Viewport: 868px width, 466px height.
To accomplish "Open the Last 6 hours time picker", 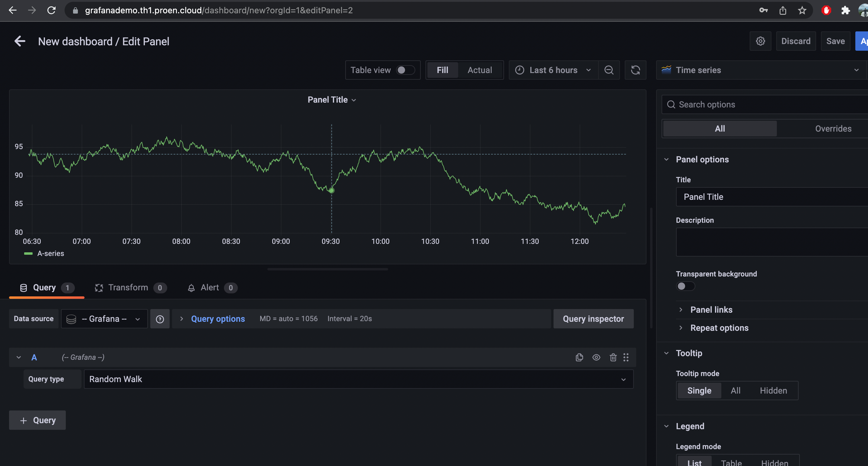I will pos(554,70).
